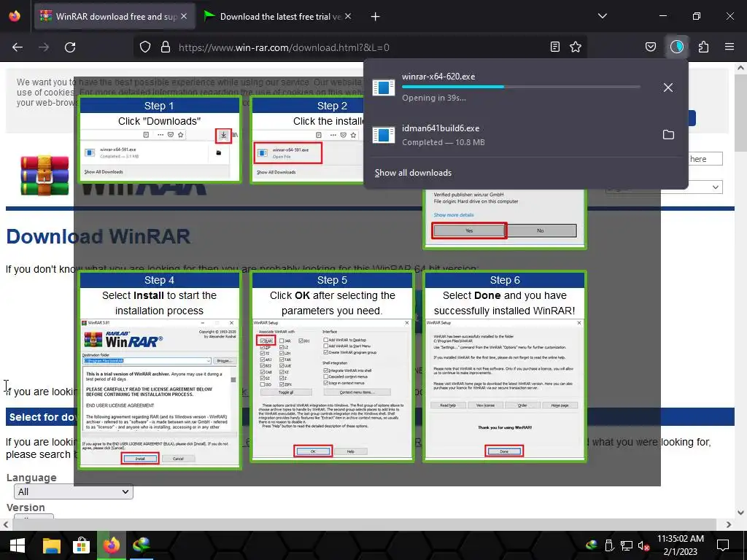Click the Completed — 10.8 MB status text
This screenshot has height=560, width=747.
443,142
